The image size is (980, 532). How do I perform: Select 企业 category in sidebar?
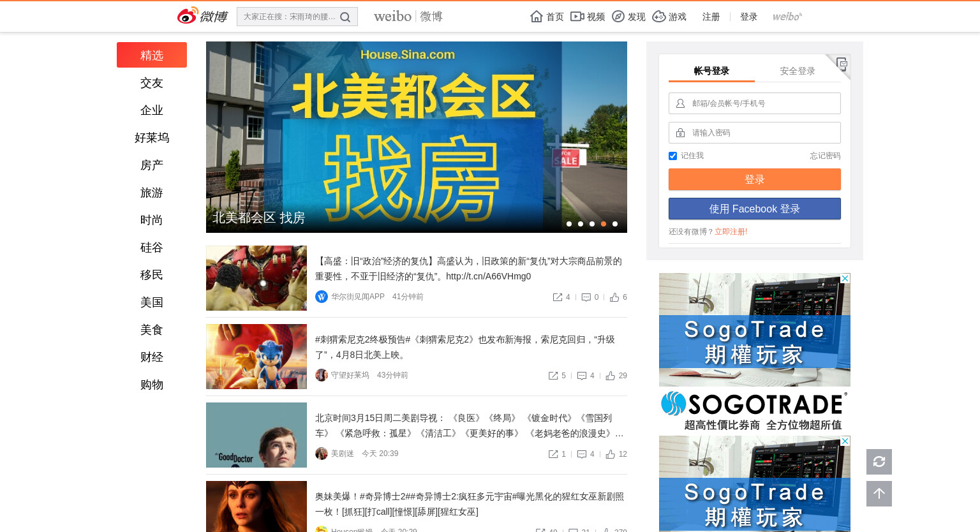[x=152, y=110]
